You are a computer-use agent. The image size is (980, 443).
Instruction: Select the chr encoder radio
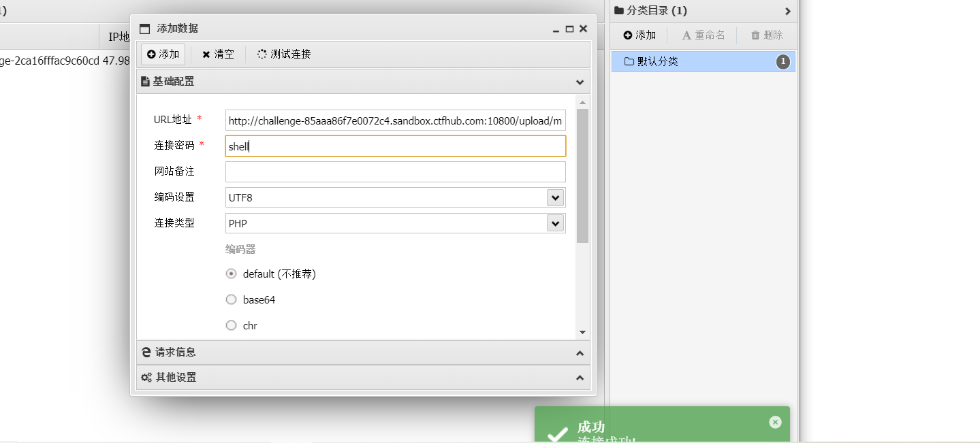pyautogui.click(x=232, y=325)
